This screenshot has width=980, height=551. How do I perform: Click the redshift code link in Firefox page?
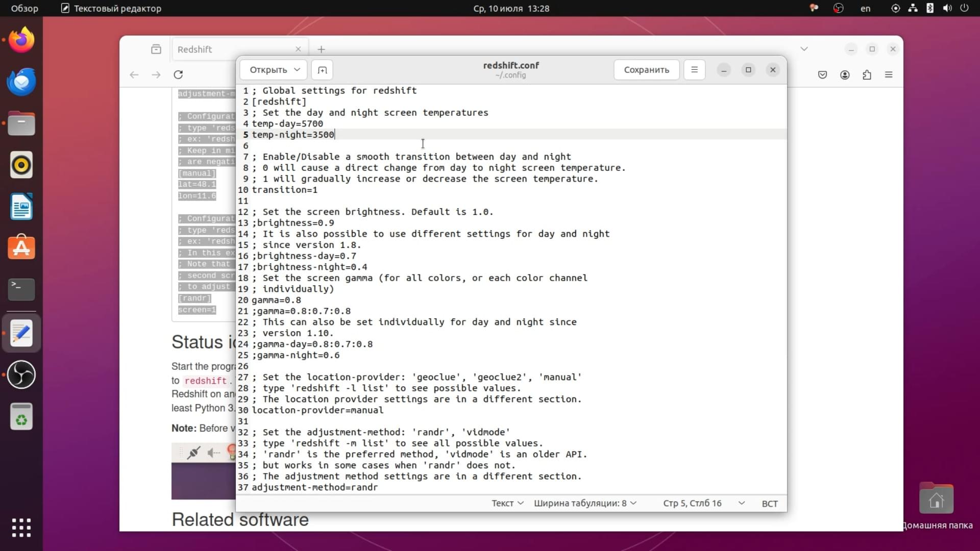click(x=206, y=381)
